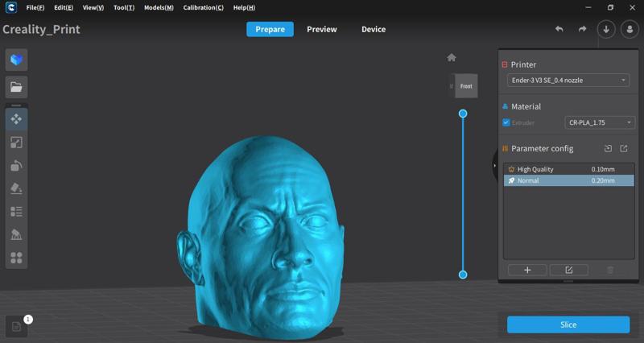The height and width of the screenshot is (343, 644).
Task: Export the parameter config
Action: click(x=624, y=149)
